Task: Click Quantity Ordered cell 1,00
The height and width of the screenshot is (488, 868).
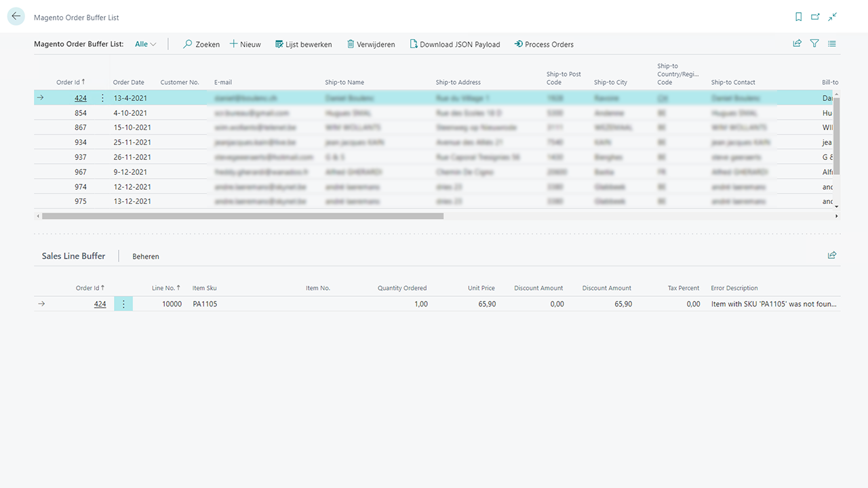Action: [x=420, y=304]
